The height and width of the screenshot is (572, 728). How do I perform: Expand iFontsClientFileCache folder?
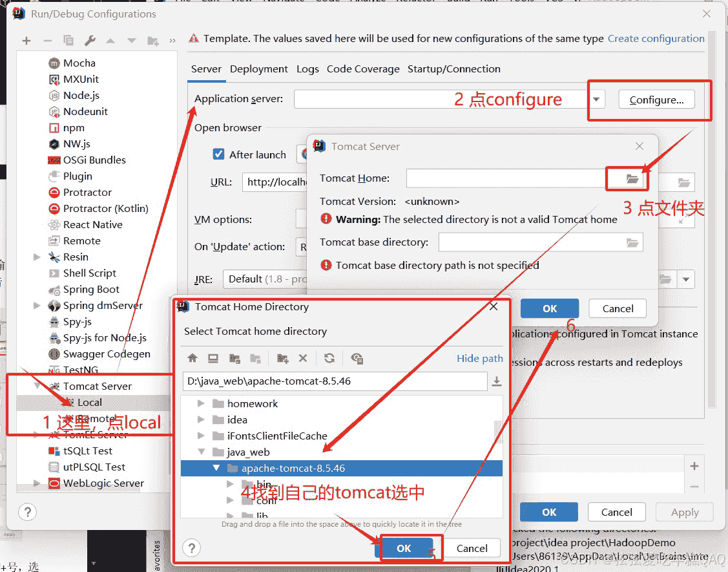pyautogui.click(x=200, y=436)
